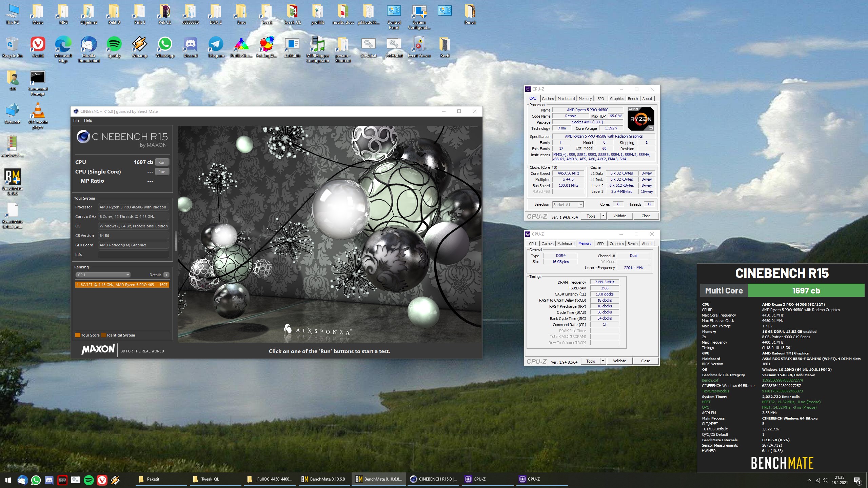Click the Cinebench Info input field

(134, 255)
